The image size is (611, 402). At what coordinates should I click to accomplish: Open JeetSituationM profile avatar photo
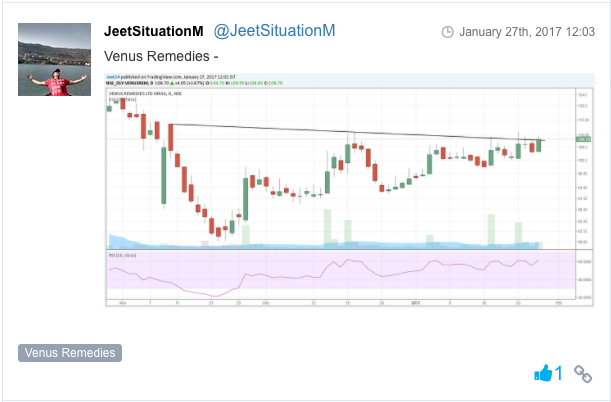[55, 59]
